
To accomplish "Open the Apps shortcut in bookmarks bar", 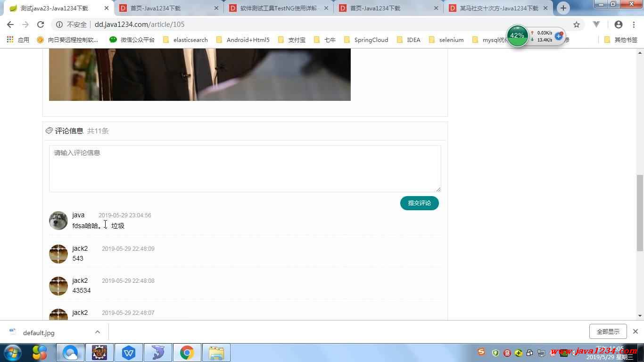I will tap(18, 40).
